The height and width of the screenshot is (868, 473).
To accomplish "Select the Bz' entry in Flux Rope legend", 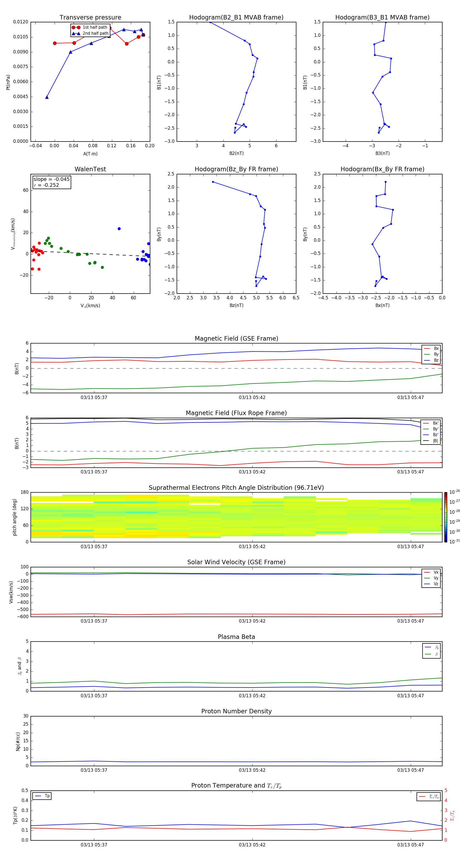I will click(431, 435).
